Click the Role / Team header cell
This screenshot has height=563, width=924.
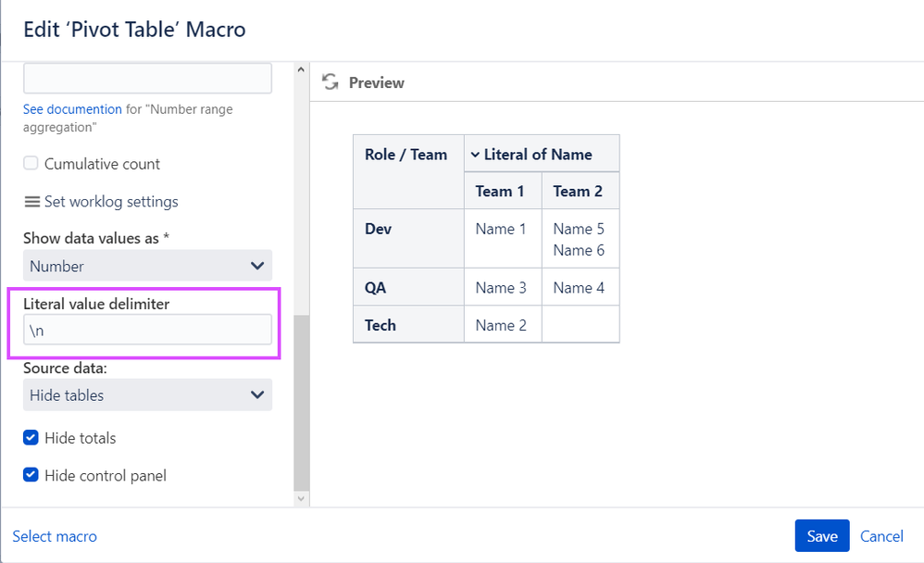point(406,155)
